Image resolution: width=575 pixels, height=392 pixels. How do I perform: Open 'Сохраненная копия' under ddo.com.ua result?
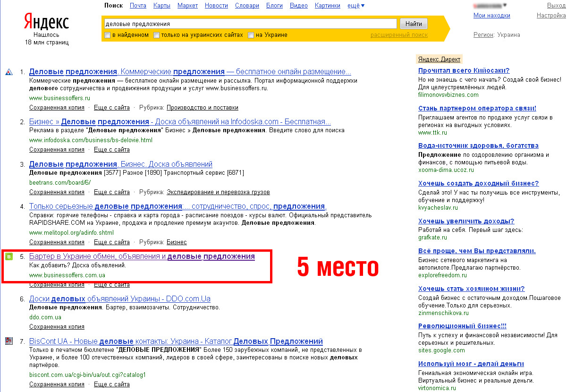57,327
